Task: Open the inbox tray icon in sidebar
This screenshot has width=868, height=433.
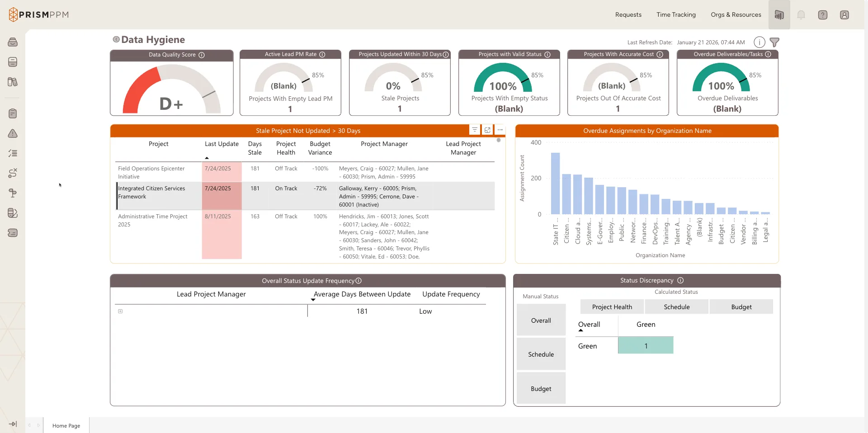Action: [x=13, y=42]
